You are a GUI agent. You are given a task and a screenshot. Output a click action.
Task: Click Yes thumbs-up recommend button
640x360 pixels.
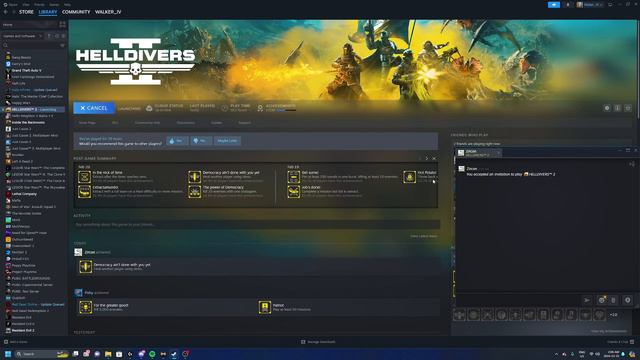(177, 141)
